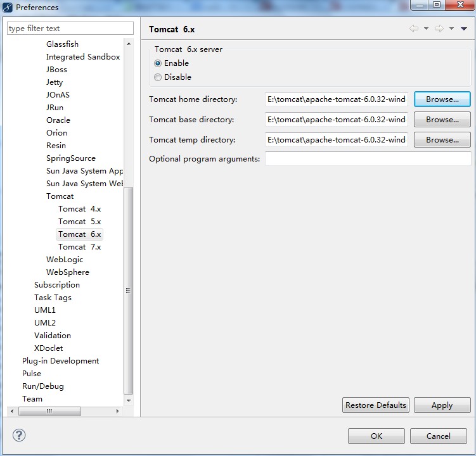The width and height of the screenshot is (476, 456).
Task: Close the Preferences window
Action: (x=460, y=4)
